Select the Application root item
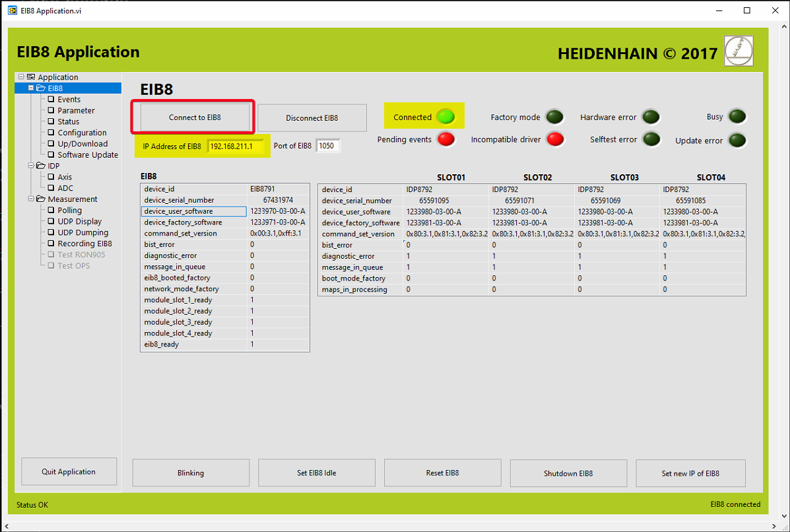The height and width of the screenshot is (532, 790). pos(58,77)
